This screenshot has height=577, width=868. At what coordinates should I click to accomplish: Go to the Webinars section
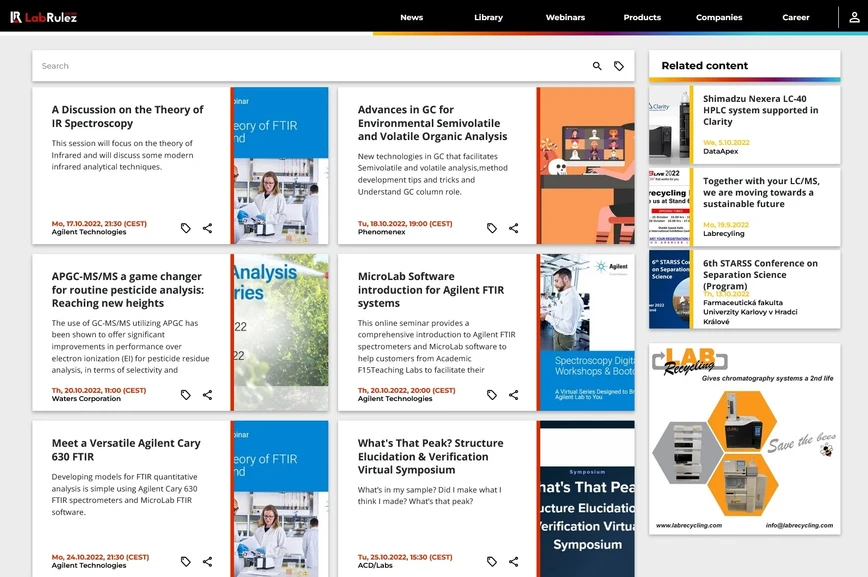coord(565,17)
